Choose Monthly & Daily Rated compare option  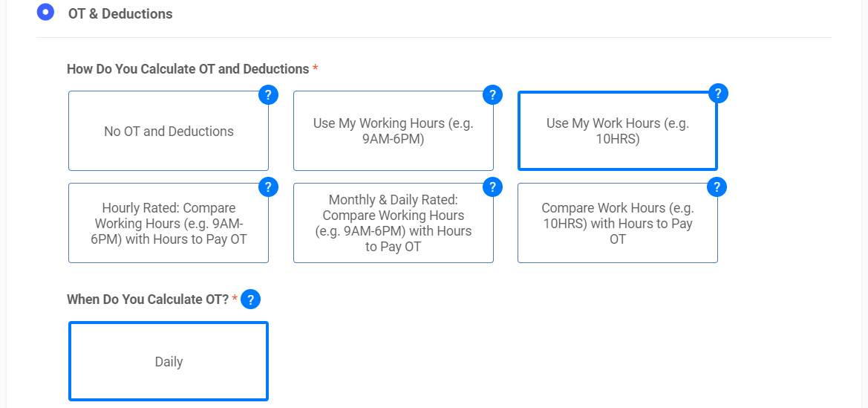(x=394, y=224)
